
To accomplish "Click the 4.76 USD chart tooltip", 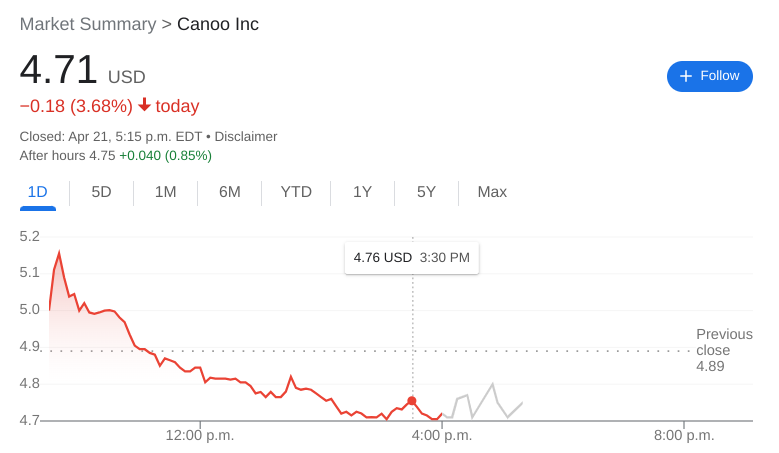I will click(411, 258).
